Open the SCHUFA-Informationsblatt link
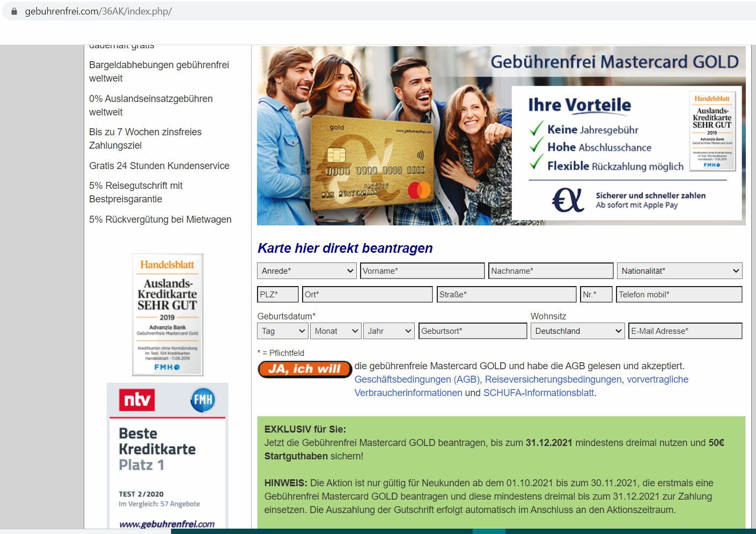Viewport: 756px width, 534px height. pyautogui.click(x=539, y=393)
